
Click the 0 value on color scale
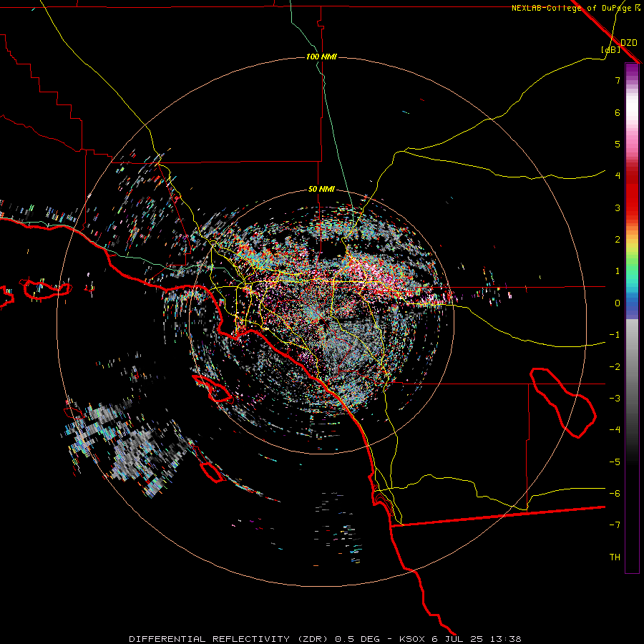click(618, 303)
